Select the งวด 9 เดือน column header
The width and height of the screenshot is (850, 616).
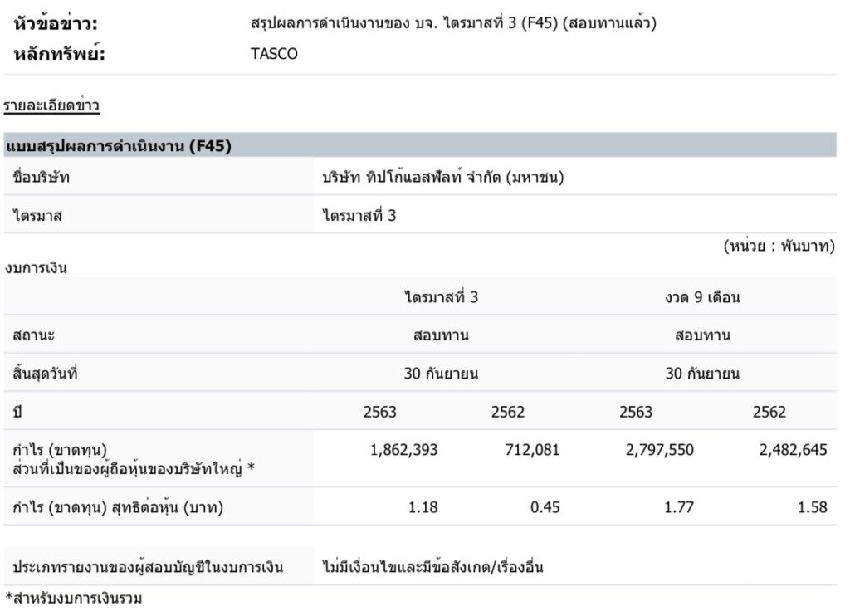click(702, 297)
